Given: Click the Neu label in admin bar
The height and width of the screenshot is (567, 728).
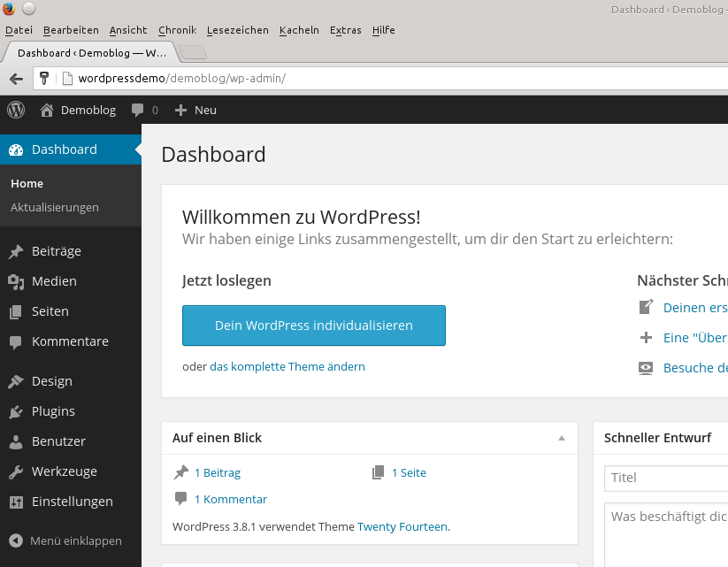Looking at the screenshot, I should point(206,110).
